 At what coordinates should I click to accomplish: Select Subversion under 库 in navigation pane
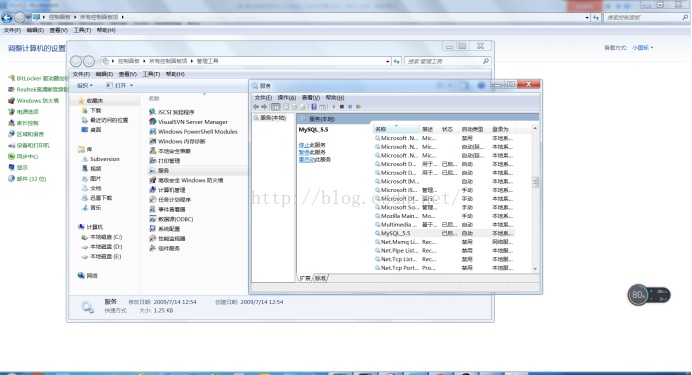[x=101, y=159]
